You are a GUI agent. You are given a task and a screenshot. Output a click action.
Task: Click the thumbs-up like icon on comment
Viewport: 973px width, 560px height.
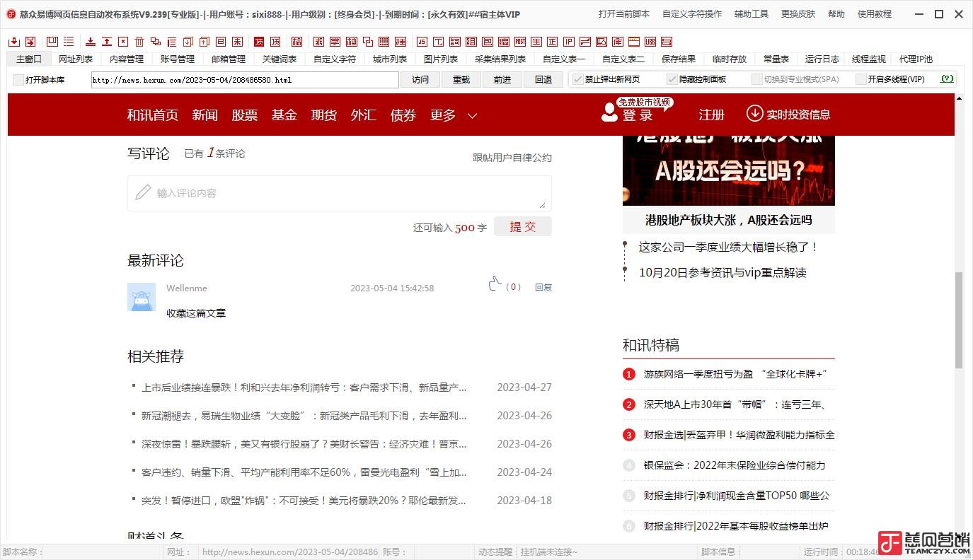[x=495, y=284]
